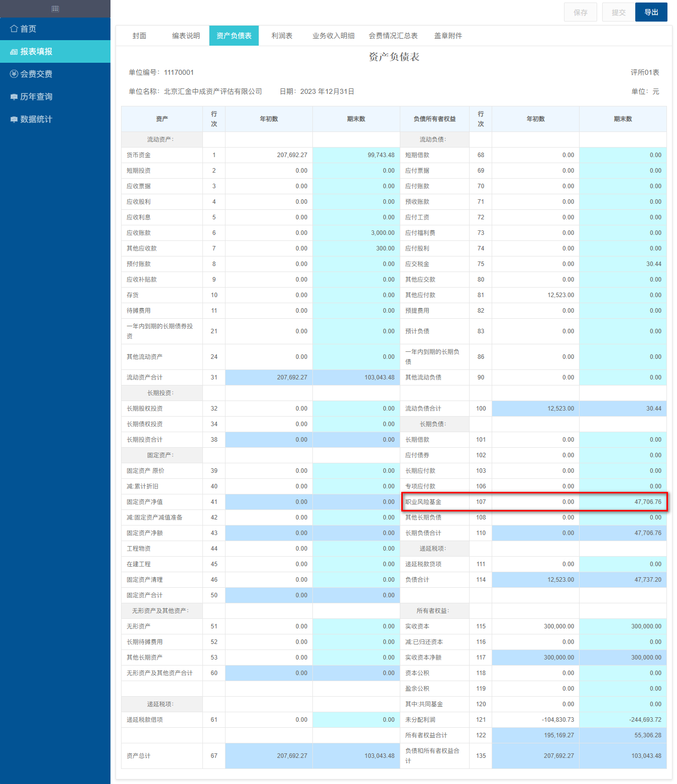Select the 资产负债表 tab
Image resolution: width=677 pixels, height=784 pixels.
[x=234, y=36]
